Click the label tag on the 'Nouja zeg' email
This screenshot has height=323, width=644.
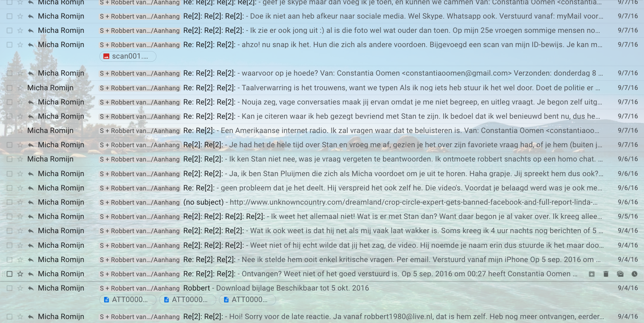(139, 102)
